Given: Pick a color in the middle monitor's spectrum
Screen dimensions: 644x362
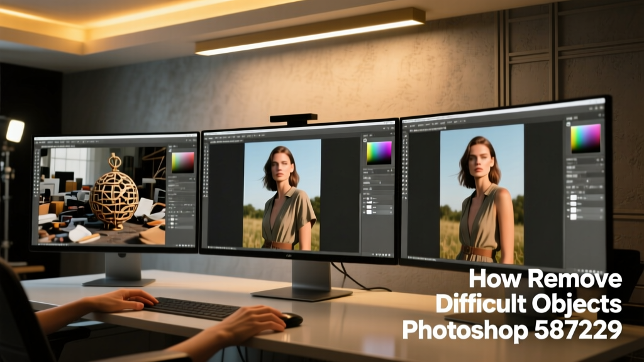Looking at the screenshot, I should (x=379, y=153).
